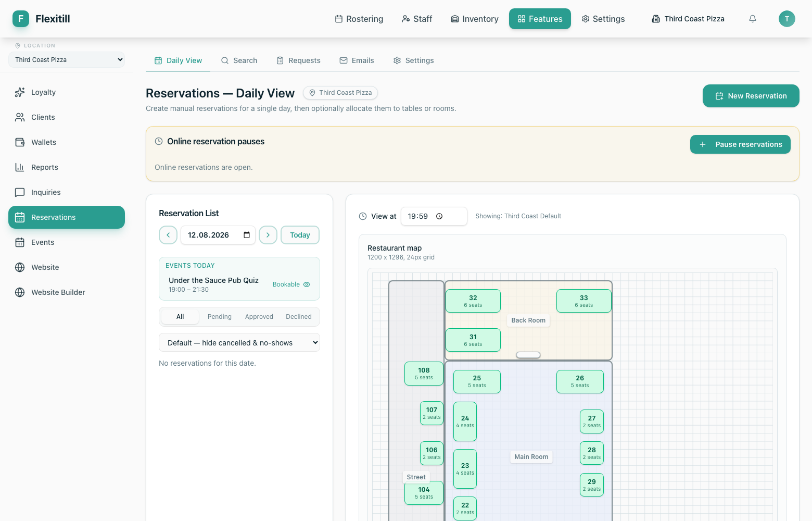Open Third Coast Pizza venue switcher

click(x=688, y=19)
